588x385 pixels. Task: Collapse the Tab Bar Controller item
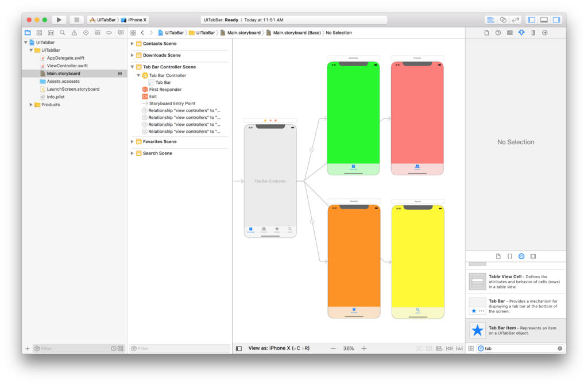pos(138,75)
